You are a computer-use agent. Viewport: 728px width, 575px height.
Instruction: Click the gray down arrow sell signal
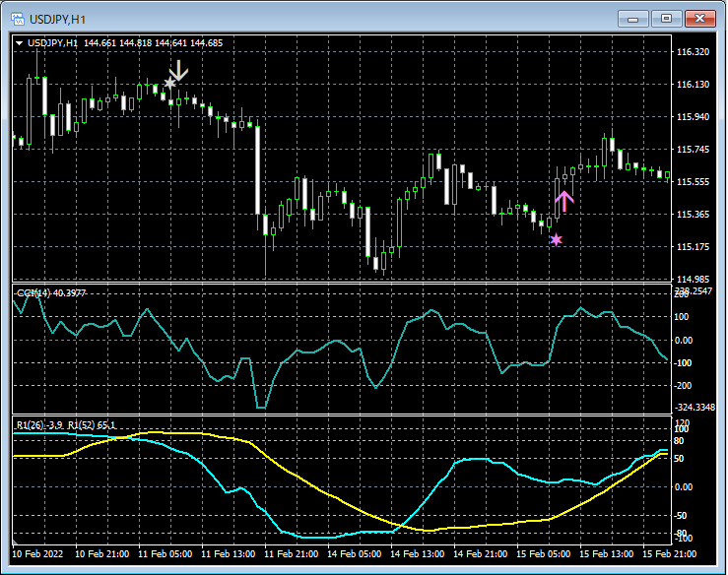[178, 71]
